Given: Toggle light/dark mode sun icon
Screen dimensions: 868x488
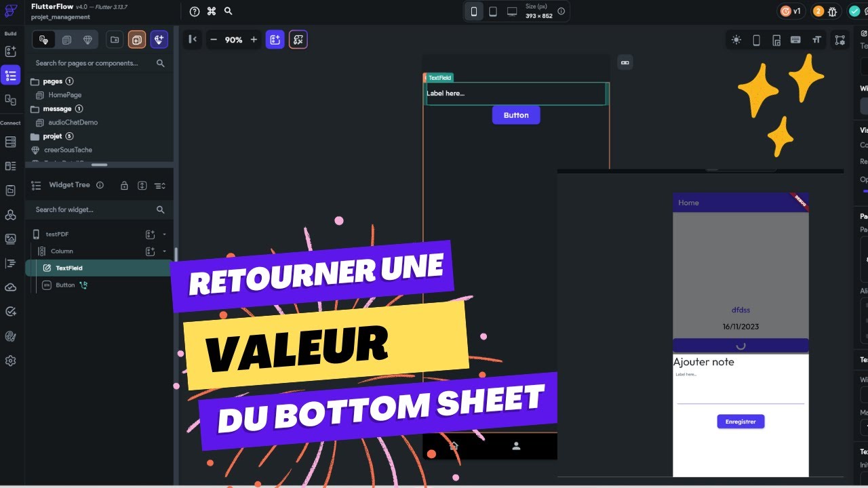Looking at the screenshot, I should click(736, 40).
